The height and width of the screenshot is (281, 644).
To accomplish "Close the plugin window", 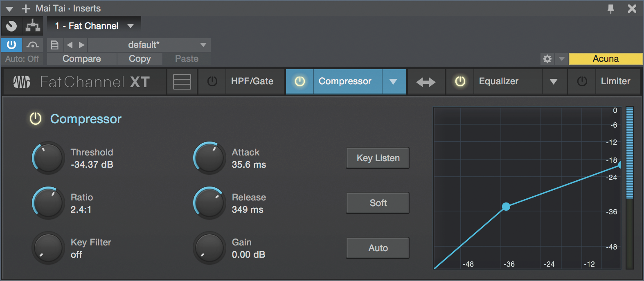I will pyautogui.click(x=632, y=9).
